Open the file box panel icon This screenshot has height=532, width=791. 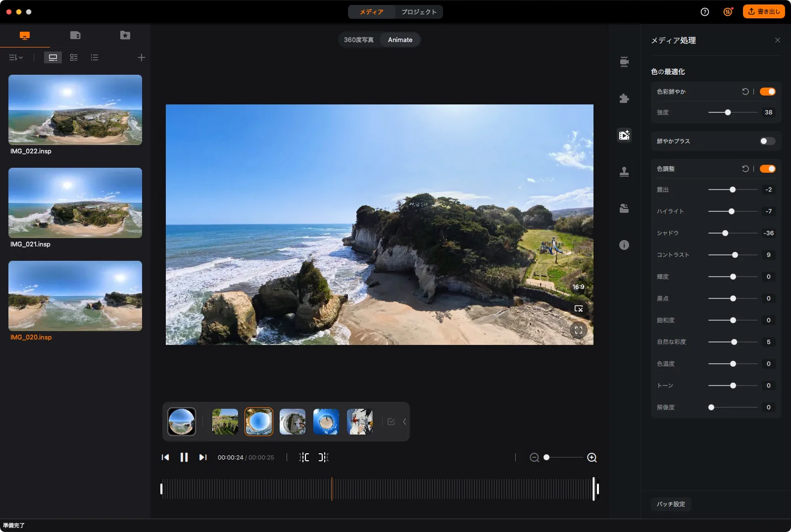pos(624,208)
